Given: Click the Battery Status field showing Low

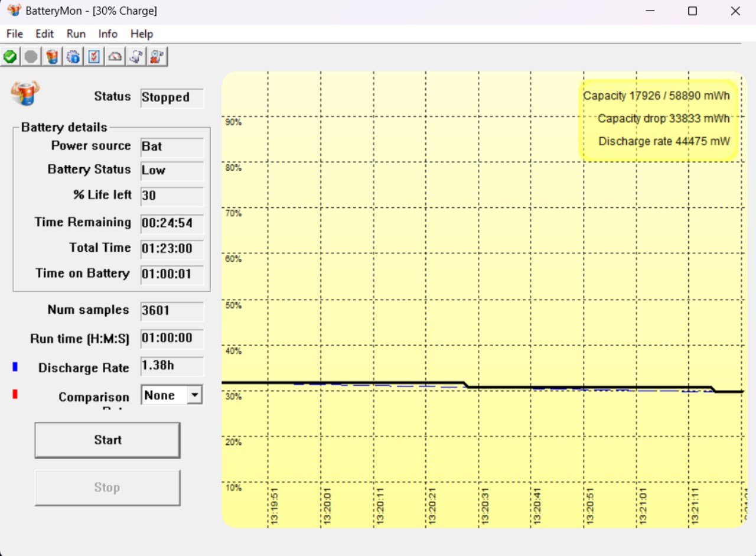Looking at the screenshot, I should click(172, 171).
